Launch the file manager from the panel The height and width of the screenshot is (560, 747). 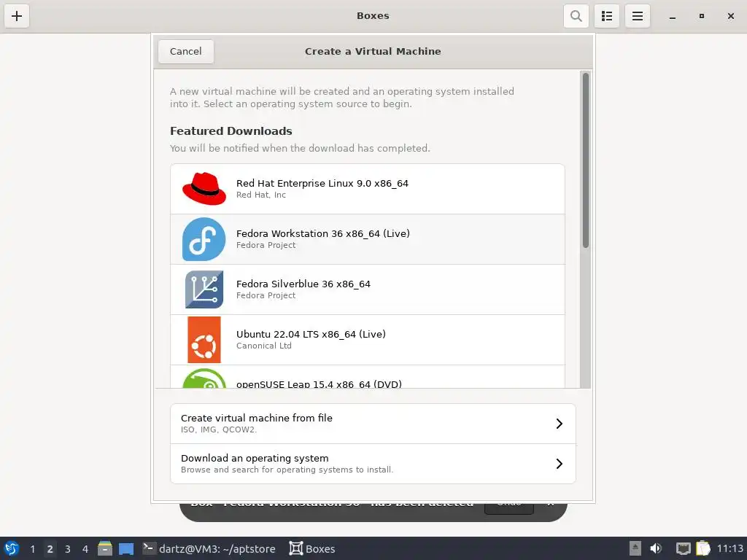point(105,548)
